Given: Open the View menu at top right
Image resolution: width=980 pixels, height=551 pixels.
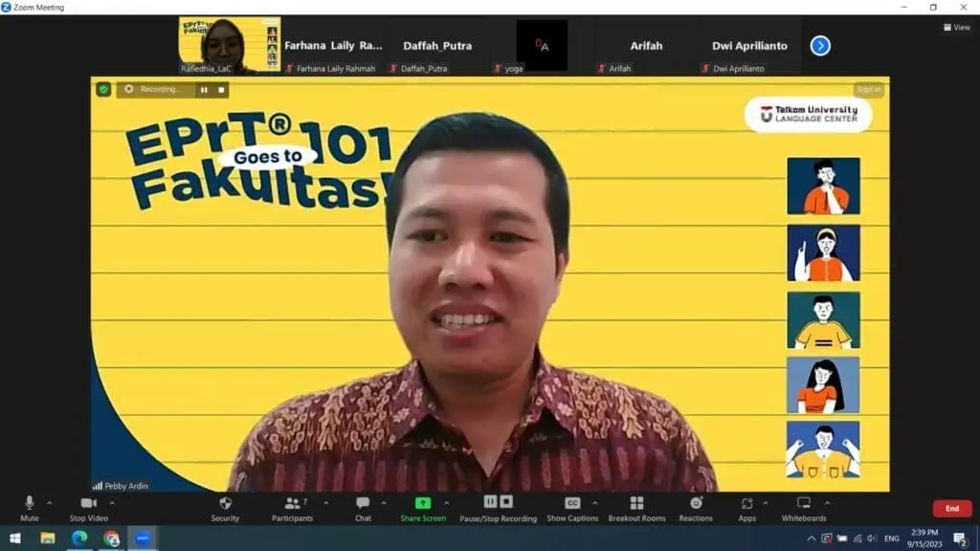Looking at the screenshot, I should coord(957,28).
